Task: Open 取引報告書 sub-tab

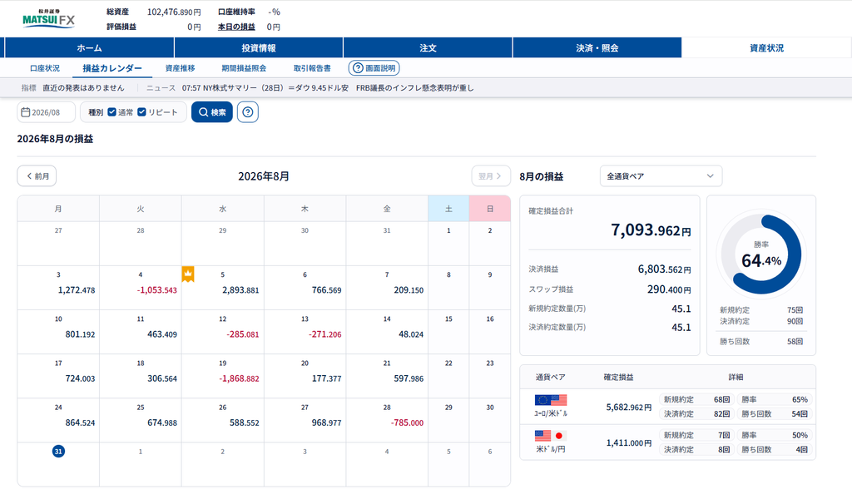Action: tap(312, 68)
